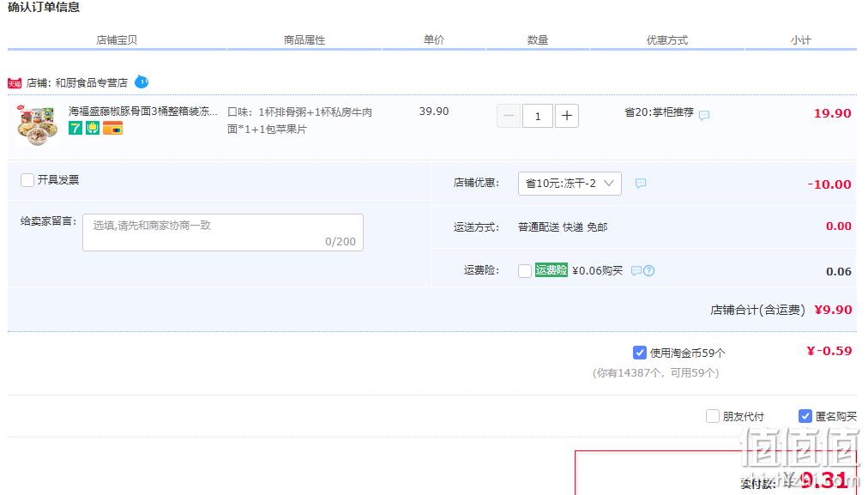Click the discount amount -10.00
Viewport: 868px width, 495px height.
tap(829, 184)
